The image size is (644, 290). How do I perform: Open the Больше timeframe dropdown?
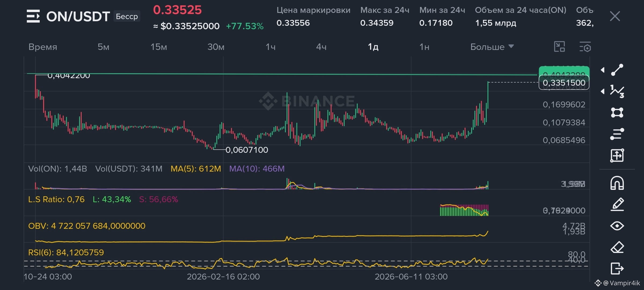492,47
